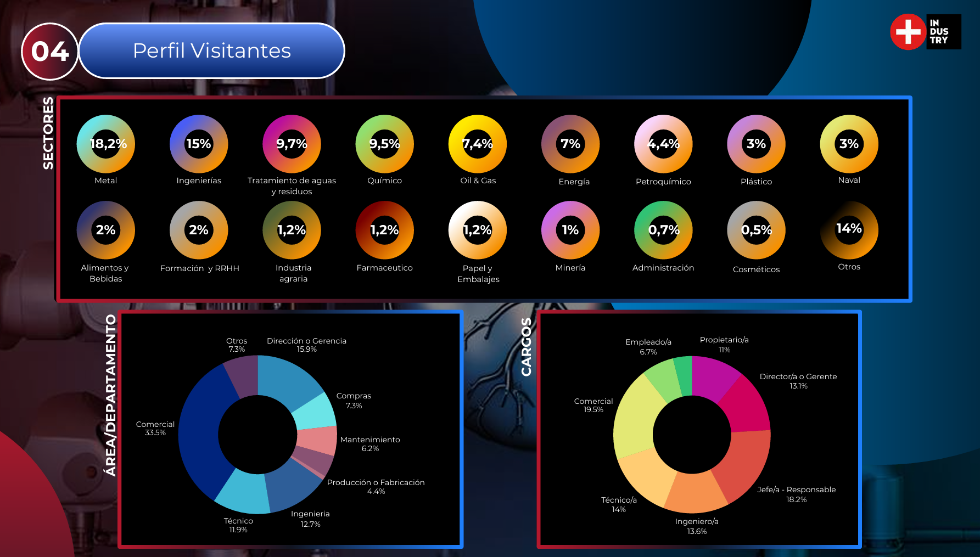The image size is (980, 557).
Task: Click the 'Oil & Gas' label
Action: [478, 181]
